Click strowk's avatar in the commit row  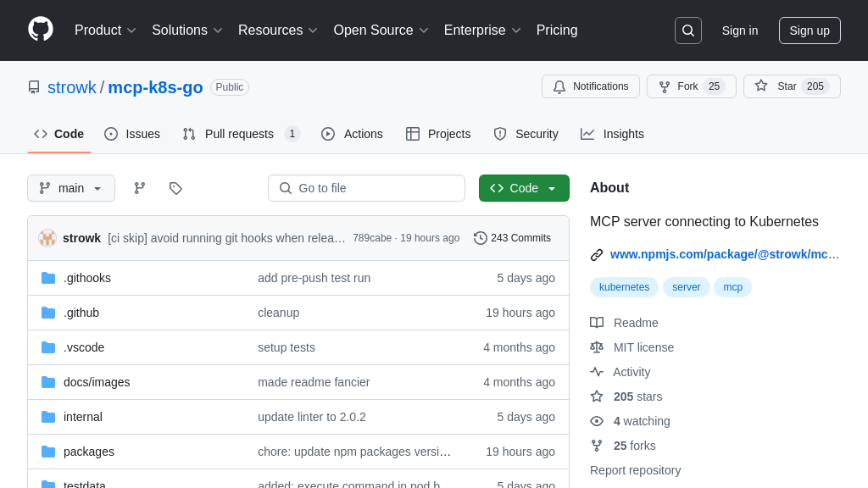click(x=47, y=238)
